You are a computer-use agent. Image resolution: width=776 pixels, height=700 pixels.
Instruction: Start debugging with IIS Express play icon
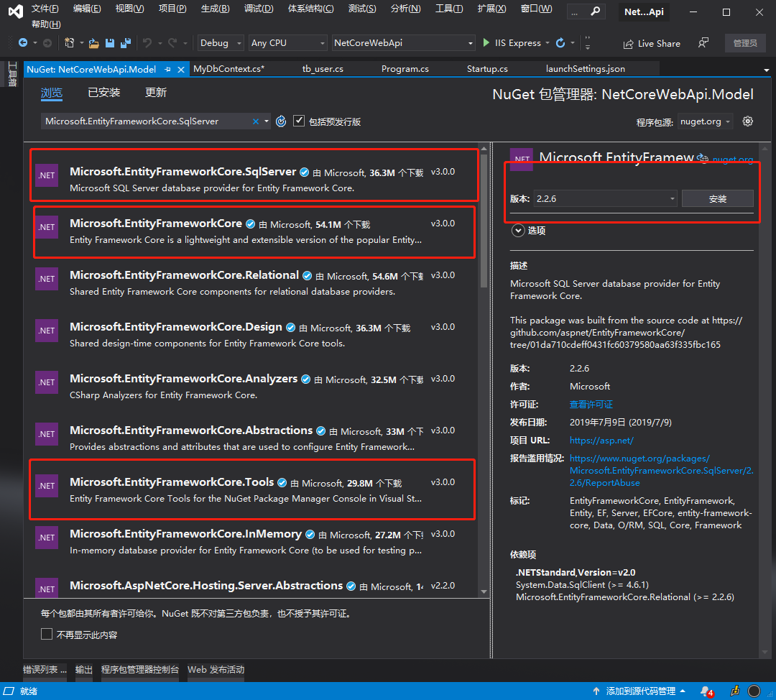(486, 43)
